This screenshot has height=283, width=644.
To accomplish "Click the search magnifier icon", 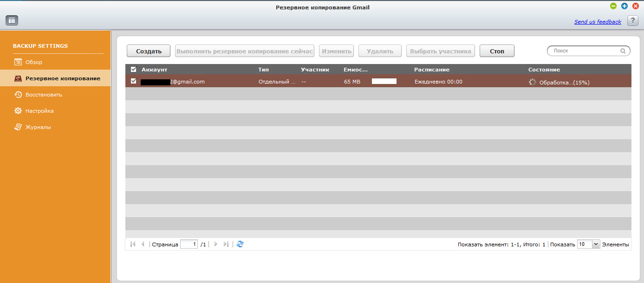I will (x=623, y=51).
